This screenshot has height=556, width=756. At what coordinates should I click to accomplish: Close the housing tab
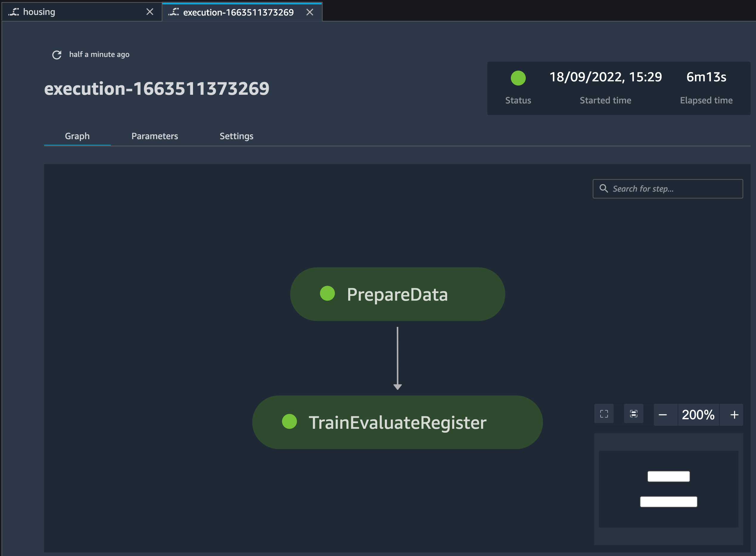(150, 12)
